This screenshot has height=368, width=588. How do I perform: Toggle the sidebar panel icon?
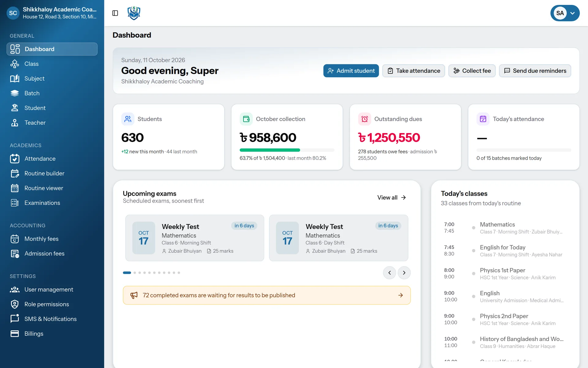coord(115,13)
